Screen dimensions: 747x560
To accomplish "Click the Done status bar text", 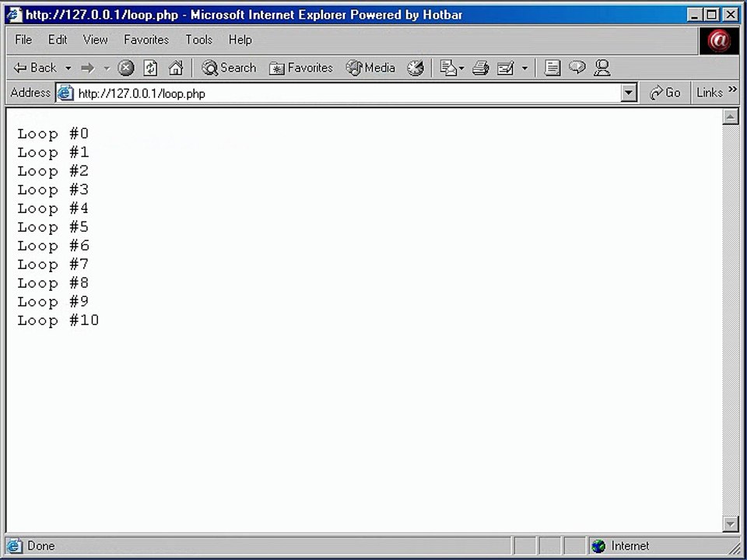I will tap(41, 546).
